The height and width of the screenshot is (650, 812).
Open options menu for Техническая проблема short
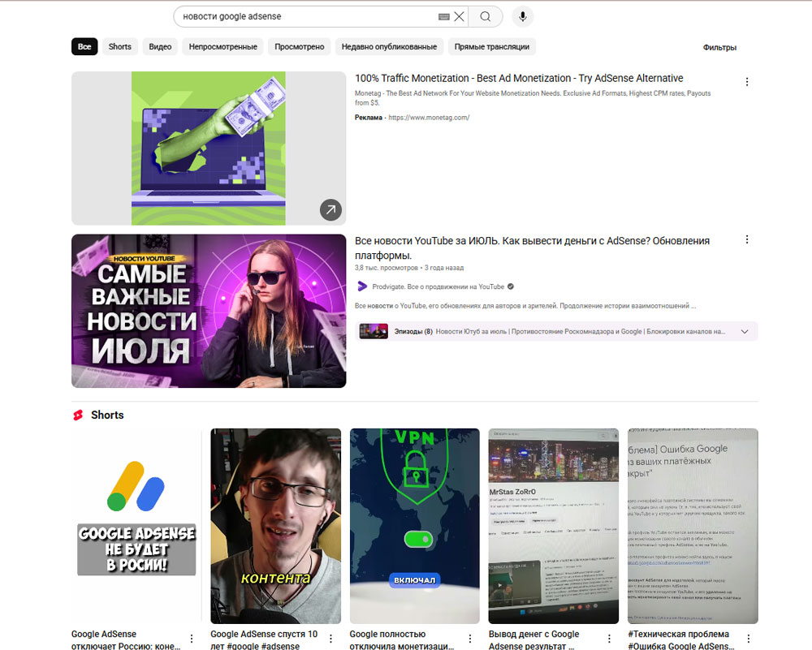[x=749, y=639]
